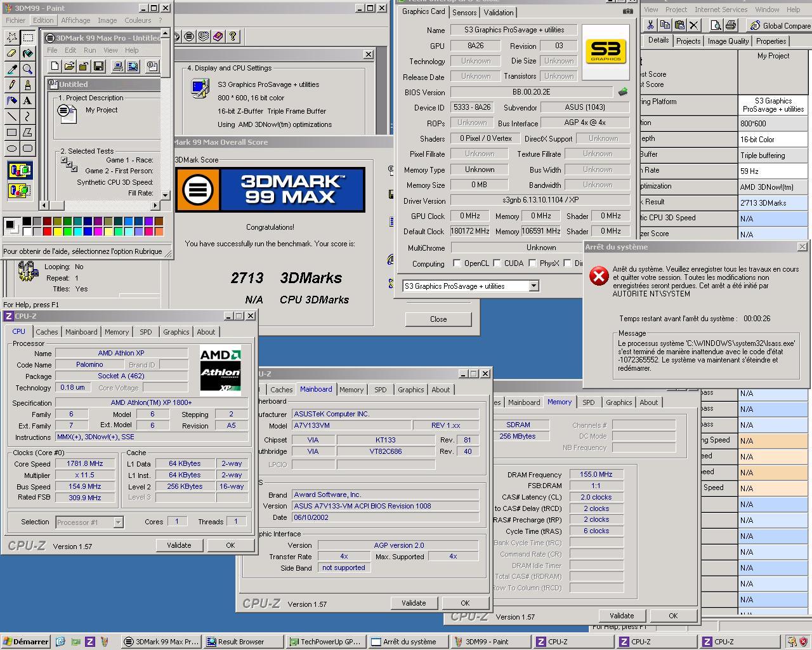
Task: Click the yellow question-mark Help icon in 3DMark toolbar
Action: coord(233,37)
